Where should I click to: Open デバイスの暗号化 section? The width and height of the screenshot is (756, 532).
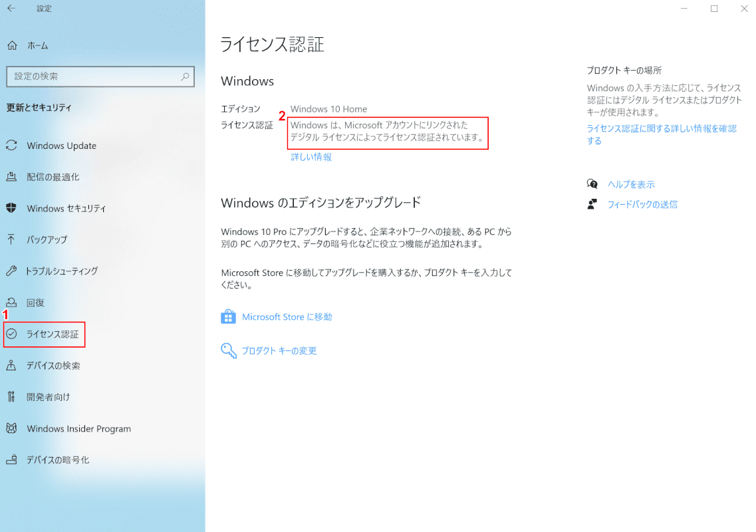pyautogui.click(x=57, y=460)
